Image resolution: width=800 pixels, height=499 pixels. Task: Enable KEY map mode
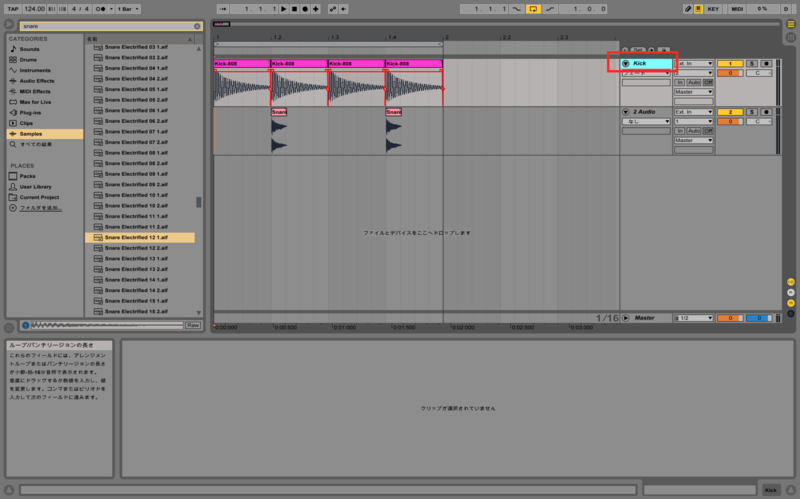coord(713,9)
